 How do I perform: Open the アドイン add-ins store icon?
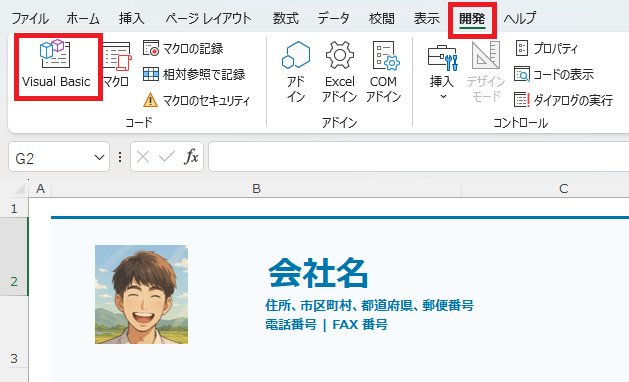click(x=296, y=71)
